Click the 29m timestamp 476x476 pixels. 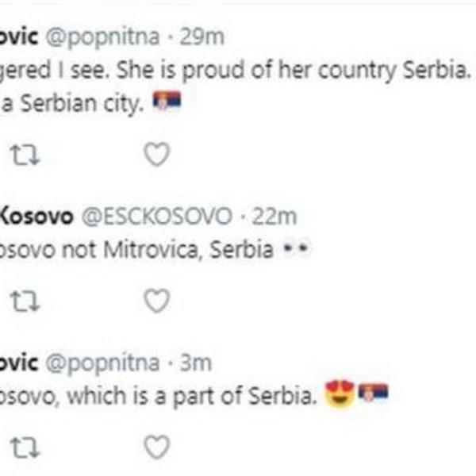(x=204, y=36)
